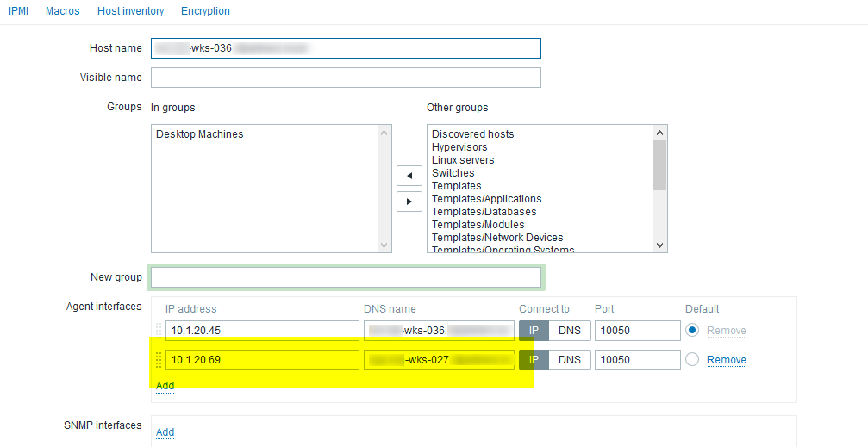Move selected group right with arrow button
This screenshot has height=447, width=868.
pyautogui.click(x=409, y=202)
